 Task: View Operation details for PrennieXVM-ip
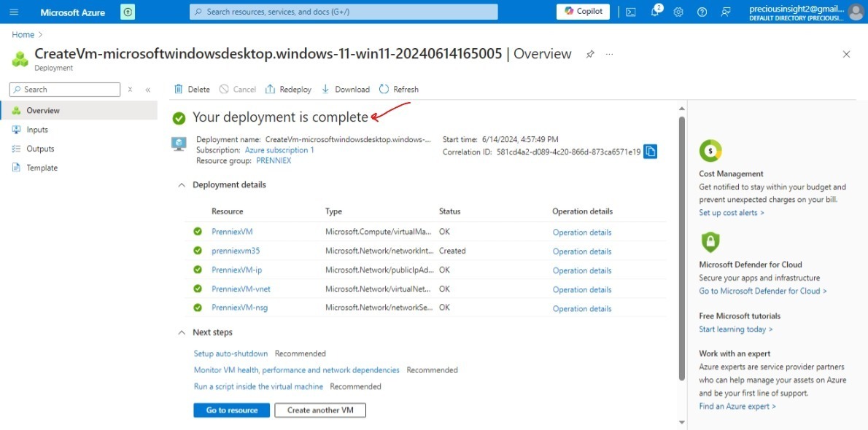click(582, 270)
